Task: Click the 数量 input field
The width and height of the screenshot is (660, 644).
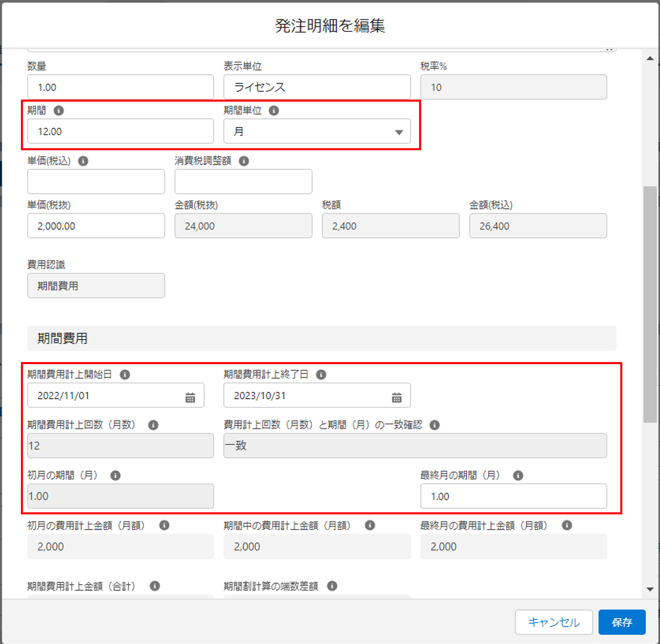Action: tap(120, 87)
